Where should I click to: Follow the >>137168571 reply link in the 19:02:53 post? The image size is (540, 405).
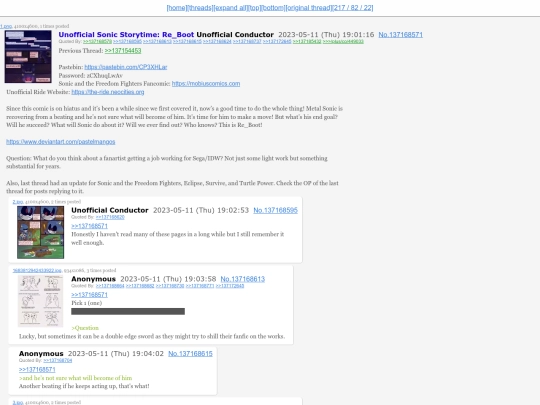coord(90,226)
